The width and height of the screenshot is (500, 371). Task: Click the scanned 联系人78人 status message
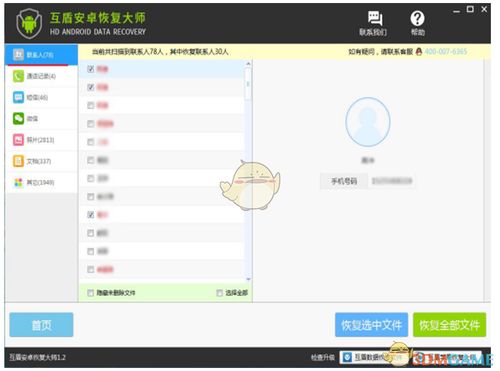click(x=160, y=52)
